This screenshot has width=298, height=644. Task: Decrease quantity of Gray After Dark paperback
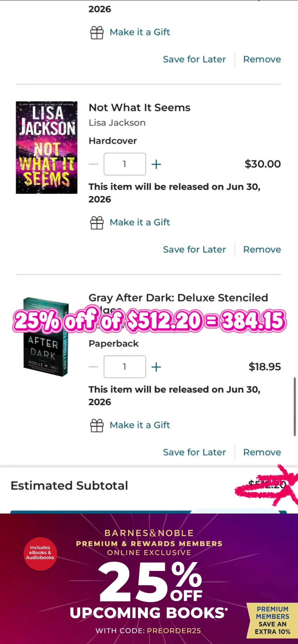click(x=93, y=367)
